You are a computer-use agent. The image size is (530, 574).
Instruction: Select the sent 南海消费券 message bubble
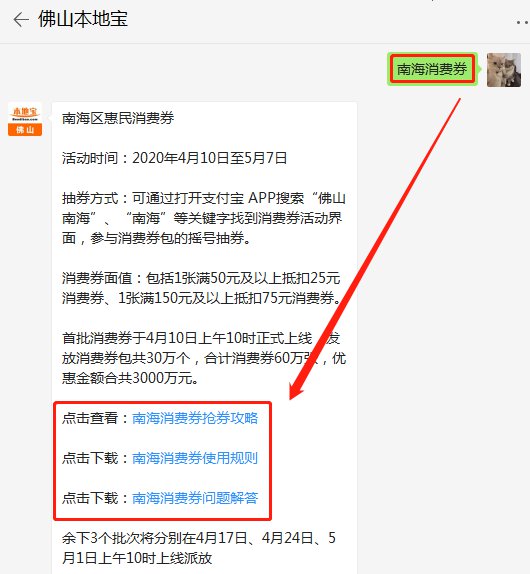(x=432, y=69)
